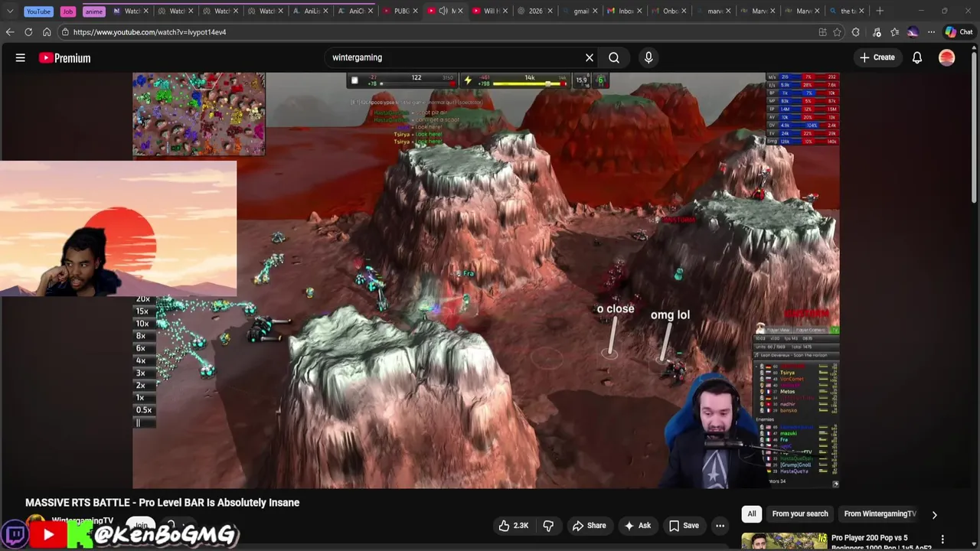Mute the playing tab speaker icon

(443, 11)
